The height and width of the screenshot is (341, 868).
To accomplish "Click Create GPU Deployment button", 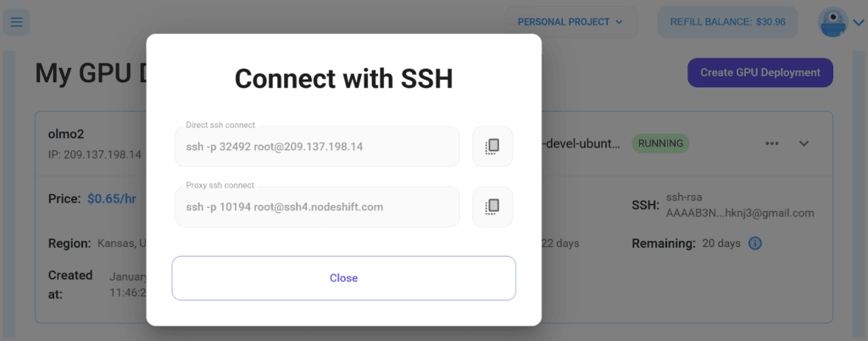I will pos(760,72).
